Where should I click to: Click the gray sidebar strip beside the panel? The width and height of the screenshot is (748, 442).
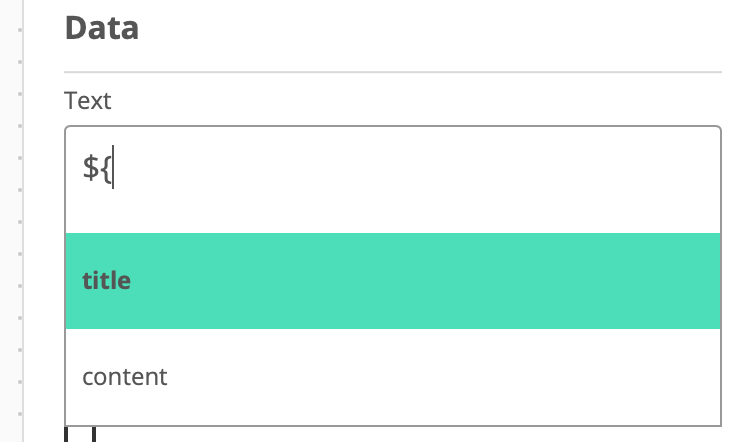pos(10,221)
